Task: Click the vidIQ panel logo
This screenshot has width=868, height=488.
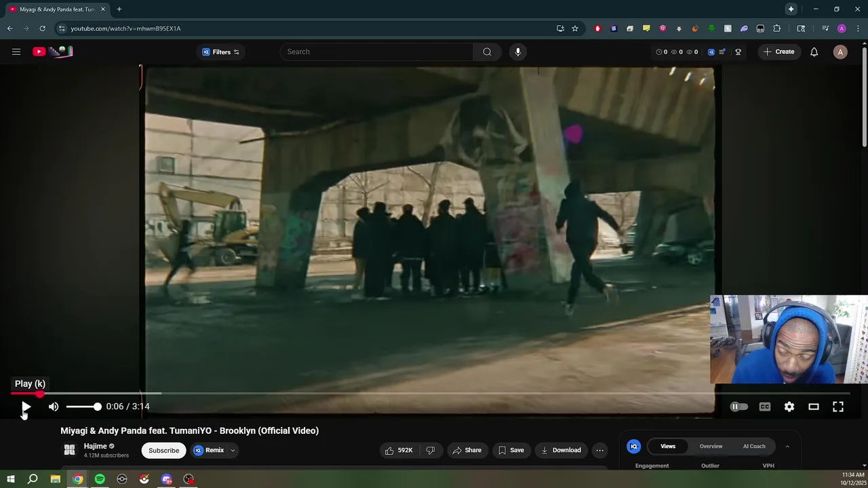Action: [x=633, y=446]
